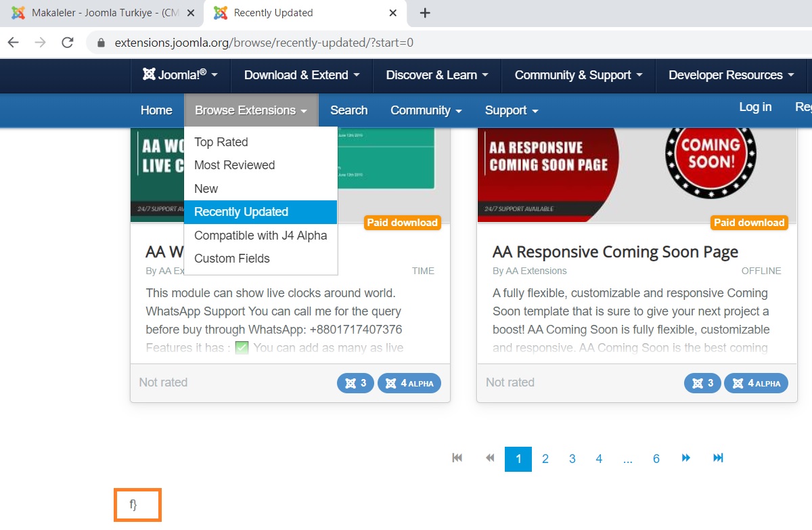Switch to Makaleler Joomla Turkiye tab
The width and height of the screenshot is (812, 530).
103,13
